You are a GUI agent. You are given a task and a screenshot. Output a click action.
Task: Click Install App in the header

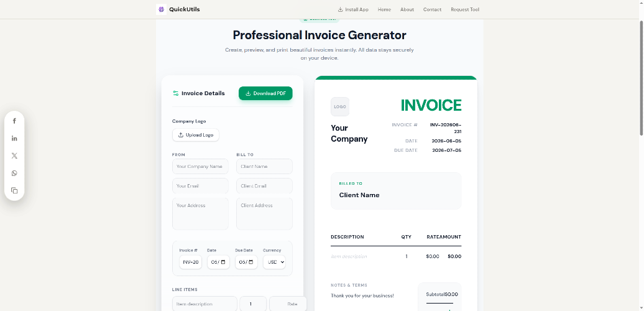point(353,9)
